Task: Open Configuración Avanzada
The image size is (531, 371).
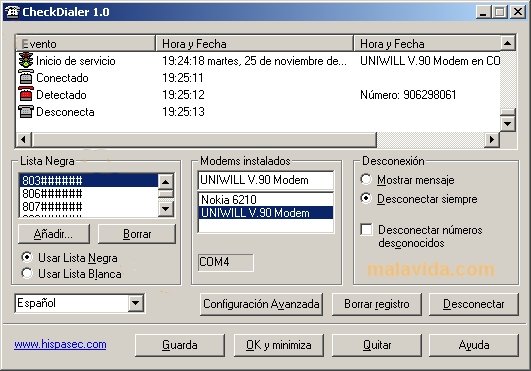Action: click(261, 304)
